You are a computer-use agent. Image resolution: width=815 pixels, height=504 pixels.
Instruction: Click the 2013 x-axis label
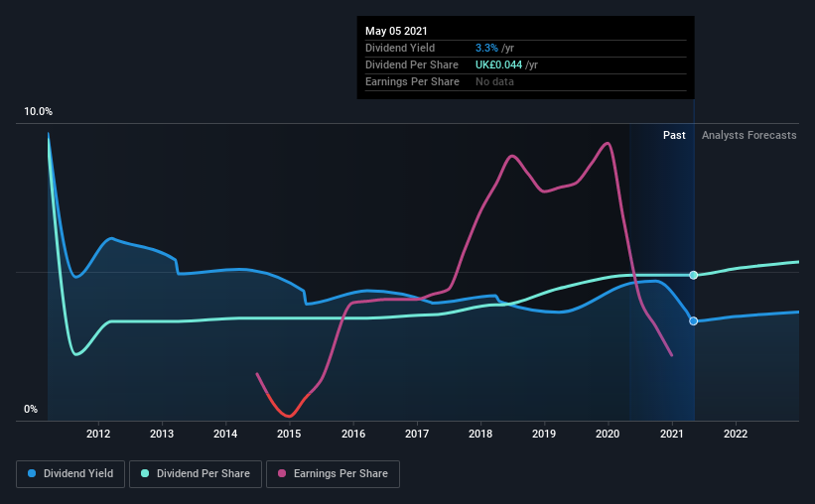pos(162,434)
